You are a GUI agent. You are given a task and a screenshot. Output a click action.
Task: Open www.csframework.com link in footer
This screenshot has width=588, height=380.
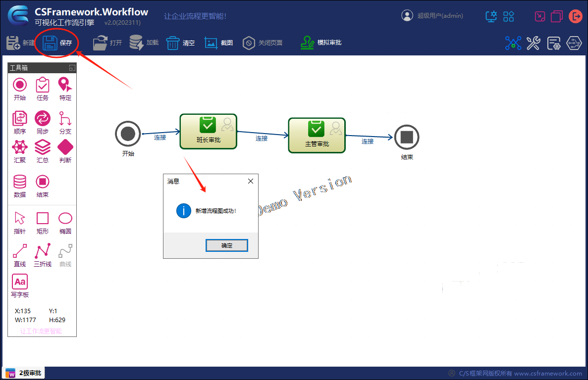point(548,373)
